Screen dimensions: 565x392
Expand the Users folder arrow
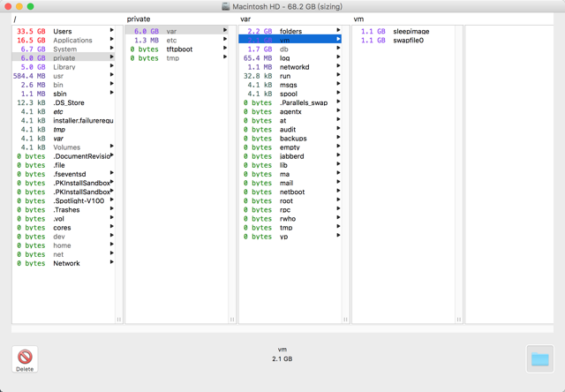[112, 30]
